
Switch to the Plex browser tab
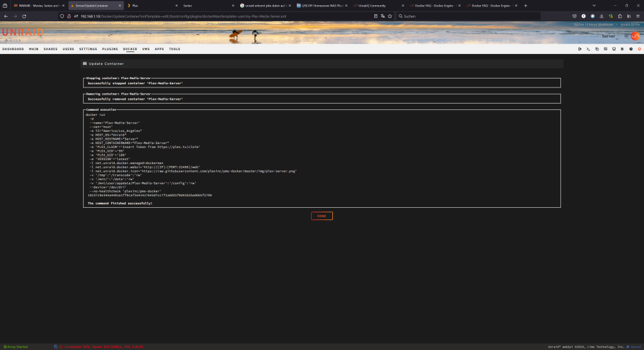click(x=152, y=6)
